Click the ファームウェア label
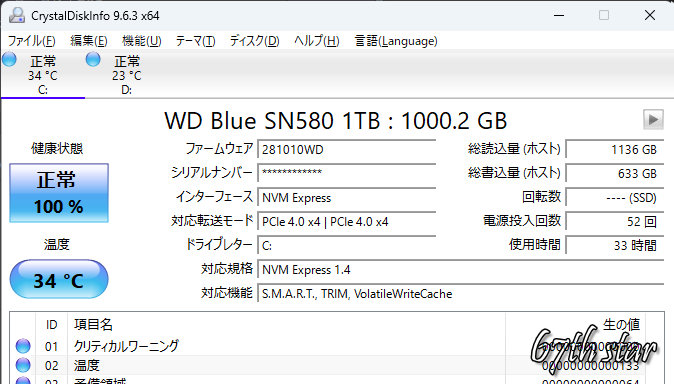The height and width of the screenshot is (384, 674). coord(219,149)
